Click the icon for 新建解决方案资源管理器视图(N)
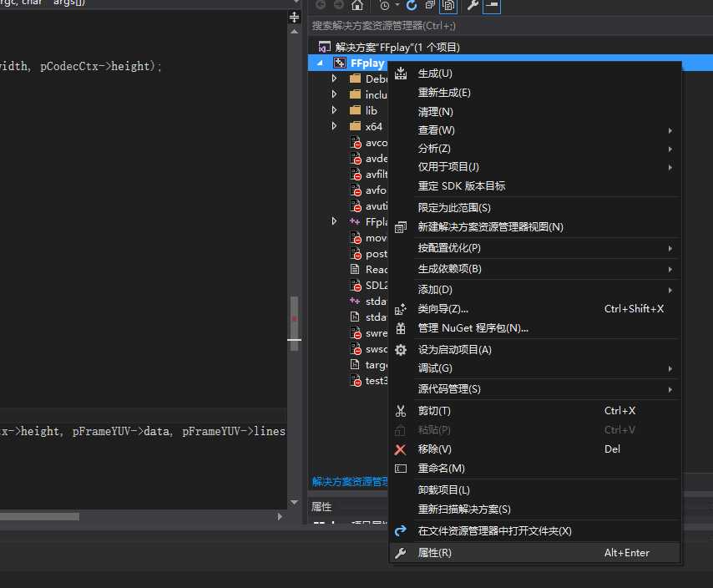The image size is (713, 588). [401, 227]
